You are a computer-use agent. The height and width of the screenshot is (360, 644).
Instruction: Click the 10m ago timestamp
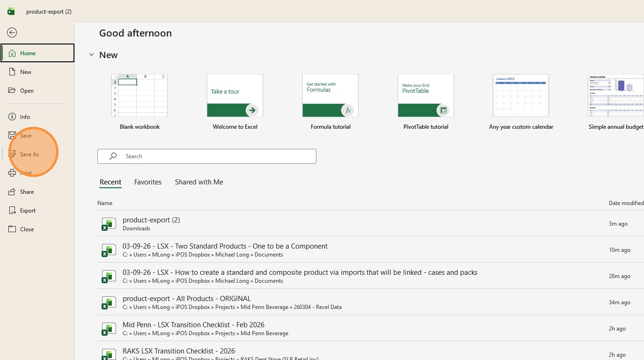coord(620,250)
